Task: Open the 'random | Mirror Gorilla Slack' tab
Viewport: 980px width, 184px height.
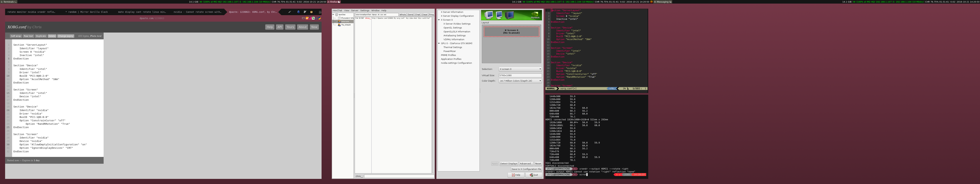Action: click(x=86, y=12)
